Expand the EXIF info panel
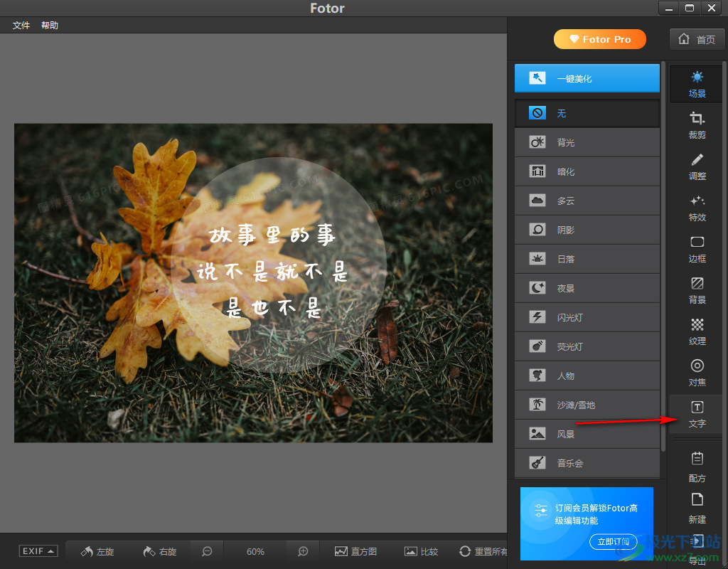 (x=38, y=551)
